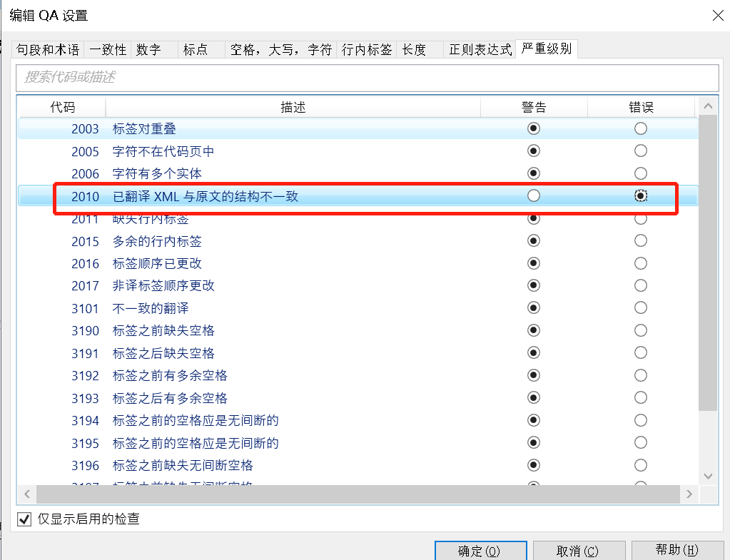Click the vertical scrollbar thumb
The height and width of the screenshot is (560, 730).
click(x=708, y=263)
